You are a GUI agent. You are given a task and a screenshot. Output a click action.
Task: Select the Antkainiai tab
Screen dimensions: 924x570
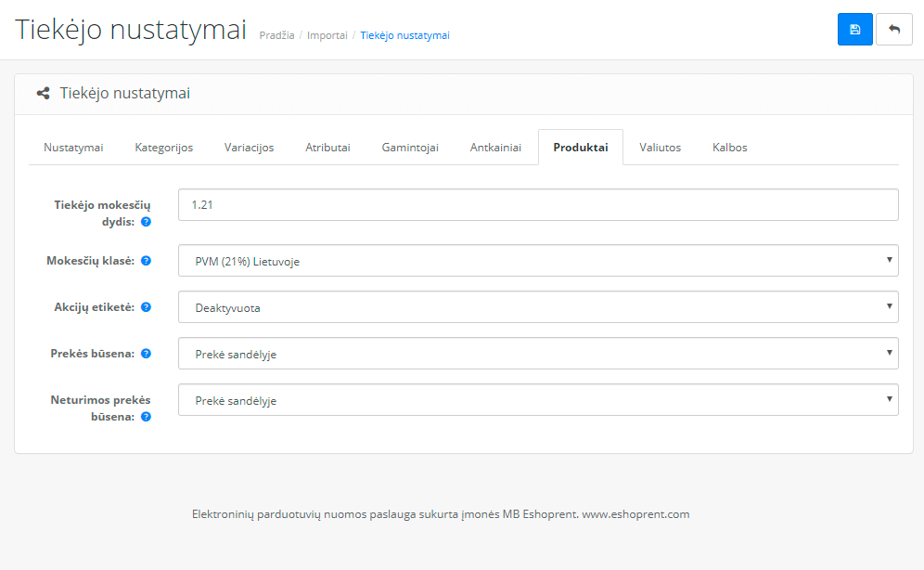coord(495,148)
